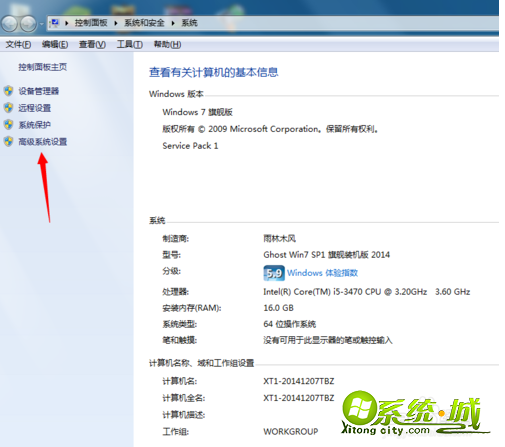This screenshot has width=505, height=447.
Task: Click processor value Intel(R) Core(TM) i5-3470
Action: pos(367,292)
